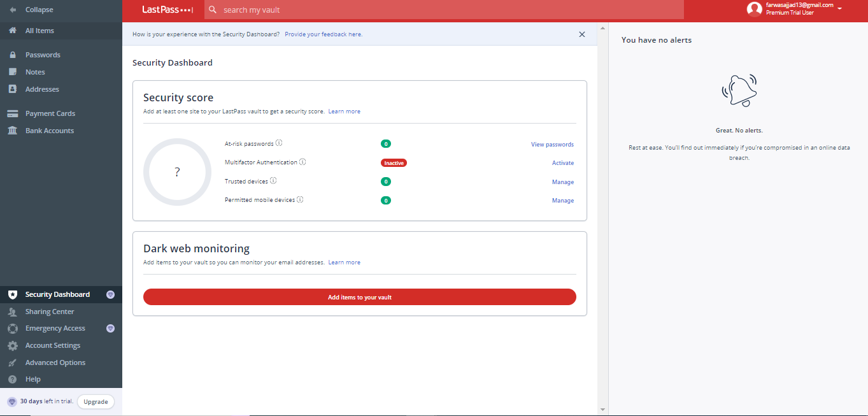
Task: Click Add items to your vault button
Action: [360, 297]
